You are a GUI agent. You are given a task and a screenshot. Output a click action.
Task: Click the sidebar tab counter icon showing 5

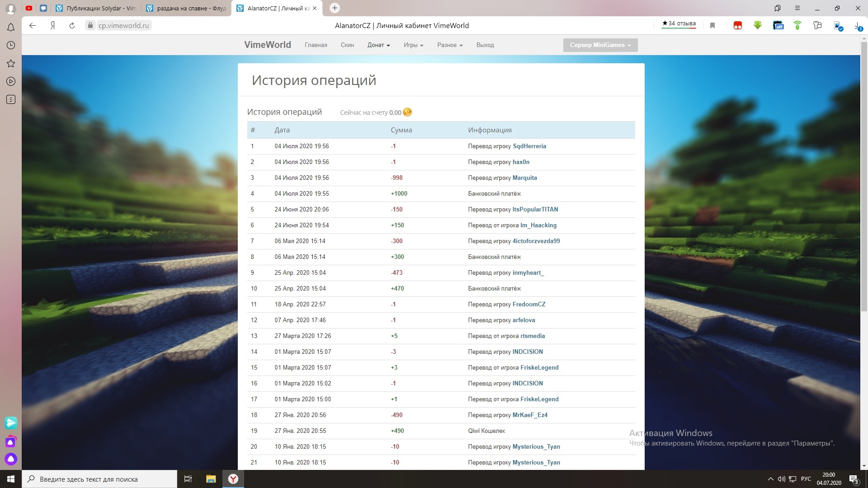click(11, 99)
